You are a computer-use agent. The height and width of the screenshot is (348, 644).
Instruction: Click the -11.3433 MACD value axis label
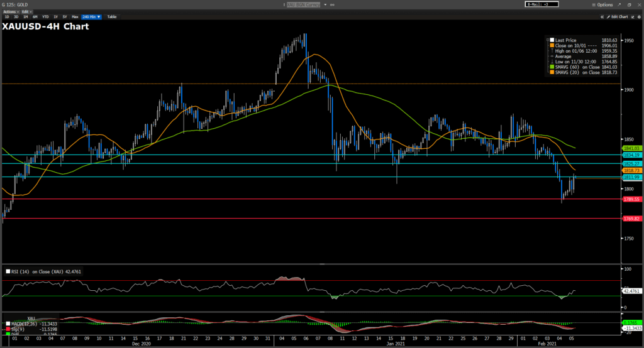(631, 329)
